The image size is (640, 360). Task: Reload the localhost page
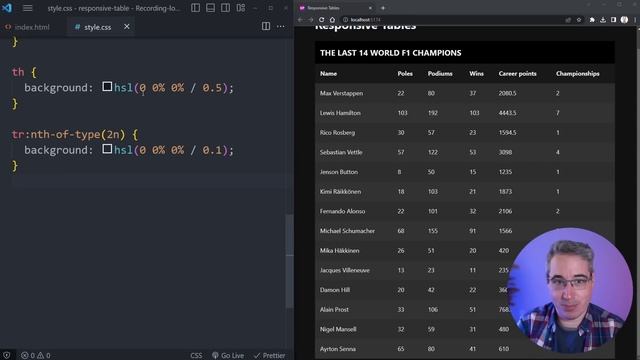click(x=322, y=20)
